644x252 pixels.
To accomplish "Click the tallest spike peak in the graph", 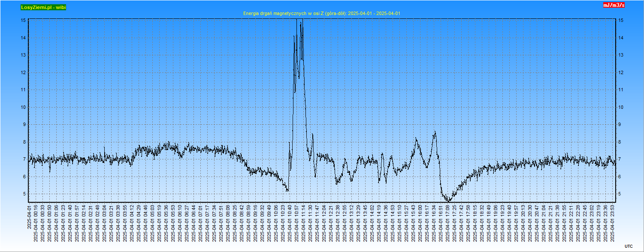I will tap(297, 21).
